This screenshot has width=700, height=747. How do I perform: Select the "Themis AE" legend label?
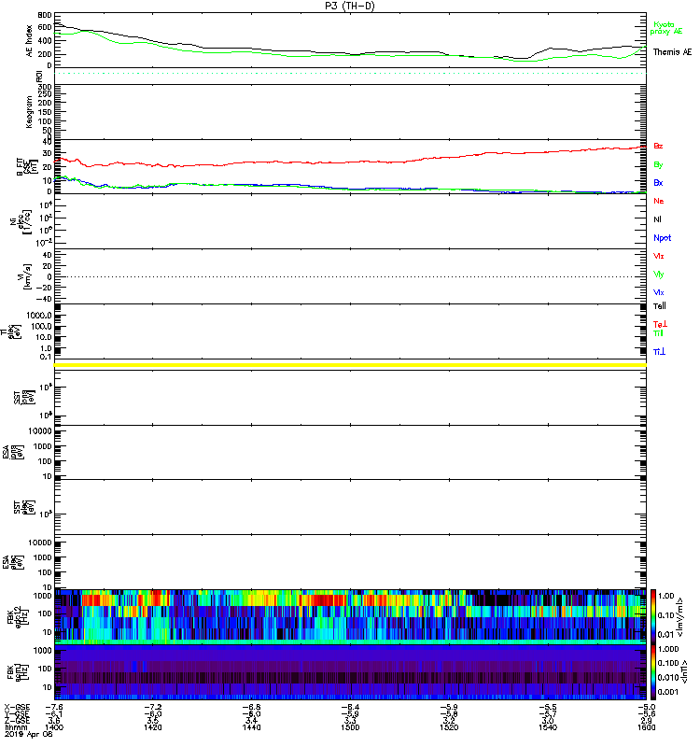(672, 52)
